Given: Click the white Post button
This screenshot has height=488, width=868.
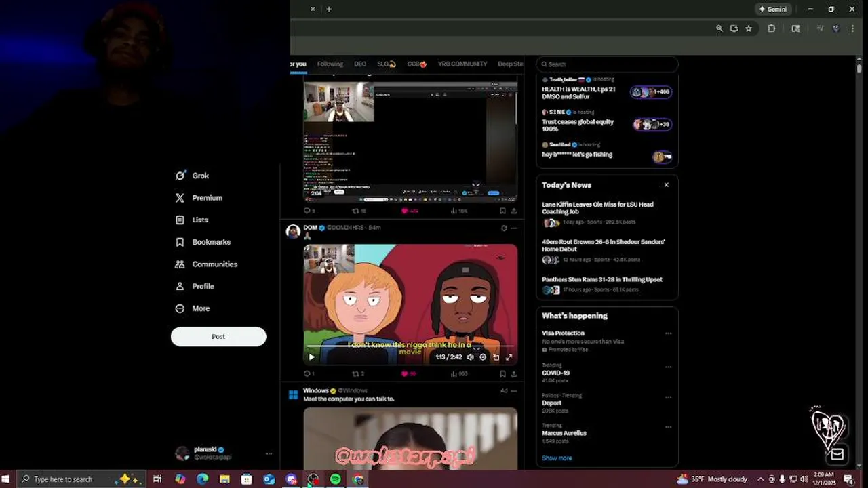Looking at the screenshot, I should (218, 336).
